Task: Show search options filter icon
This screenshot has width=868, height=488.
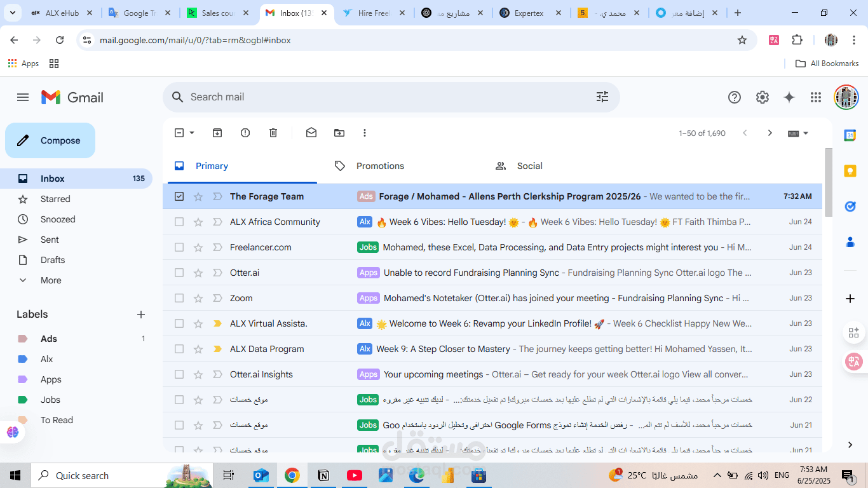Action: point(602,97)
